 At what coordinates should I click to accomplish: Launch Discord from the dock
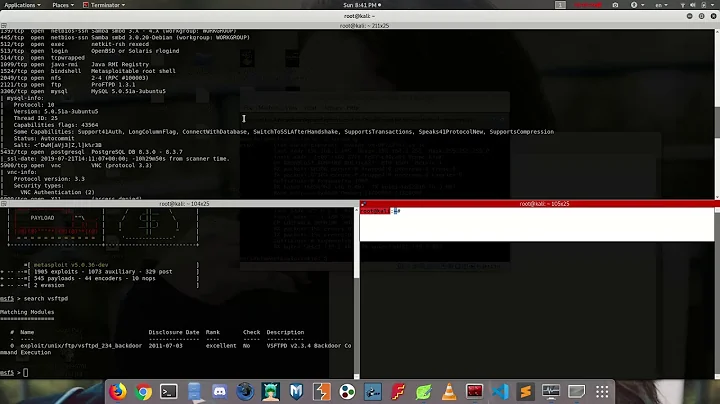[x=219, y=392]
